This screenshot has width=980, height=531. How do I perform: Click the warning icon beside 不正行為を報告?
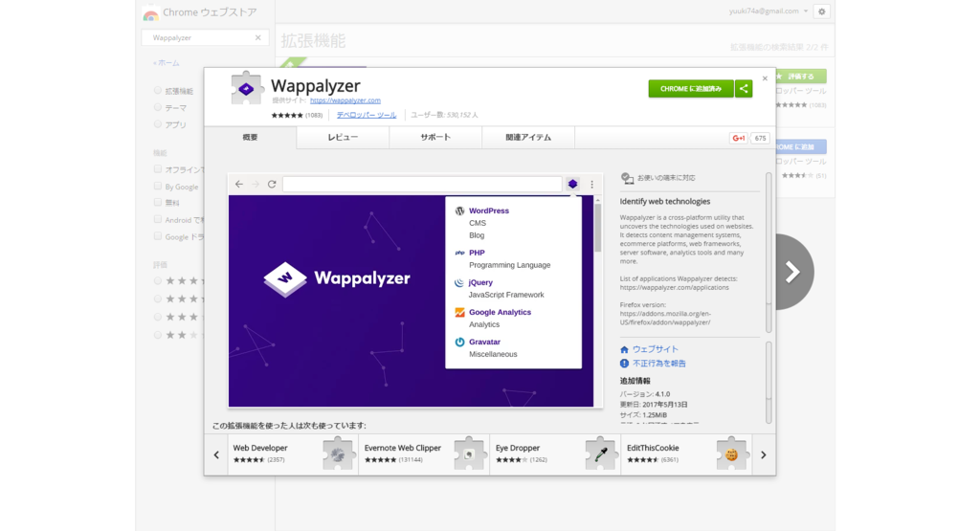pos(624,364)
